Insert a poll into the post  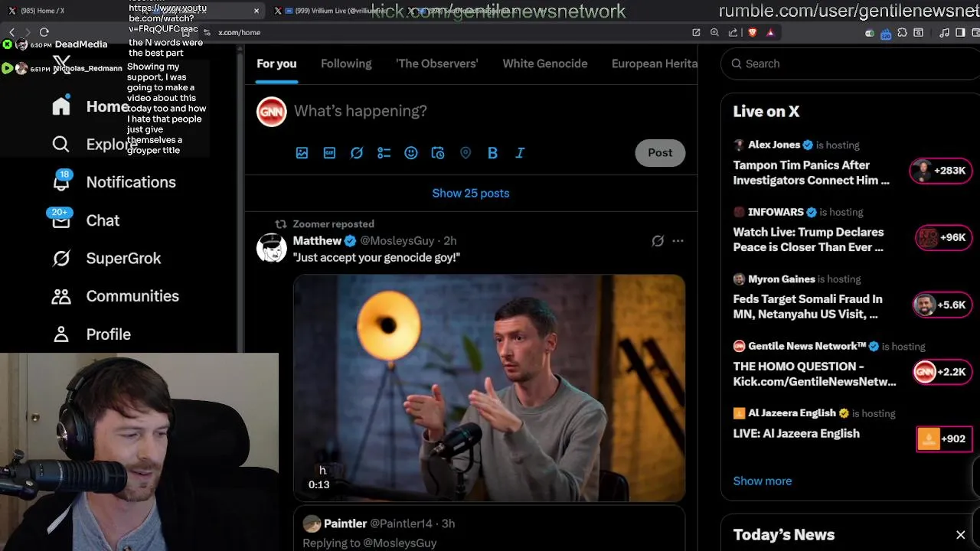(384, 153)
